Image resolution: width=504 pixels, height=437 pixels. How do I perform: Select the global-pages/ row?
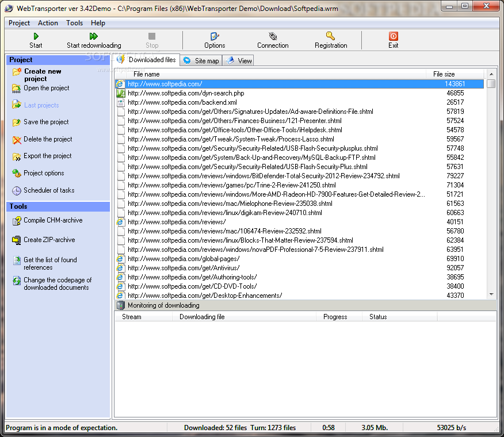(300, 259)
